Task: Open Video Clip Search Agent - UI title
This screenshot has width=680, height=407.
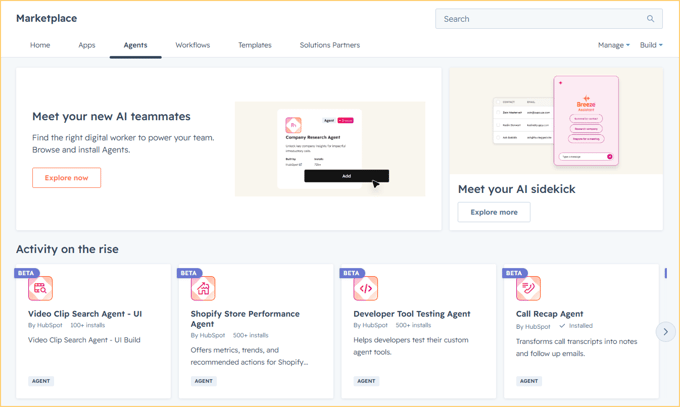Action: point(85,314)
